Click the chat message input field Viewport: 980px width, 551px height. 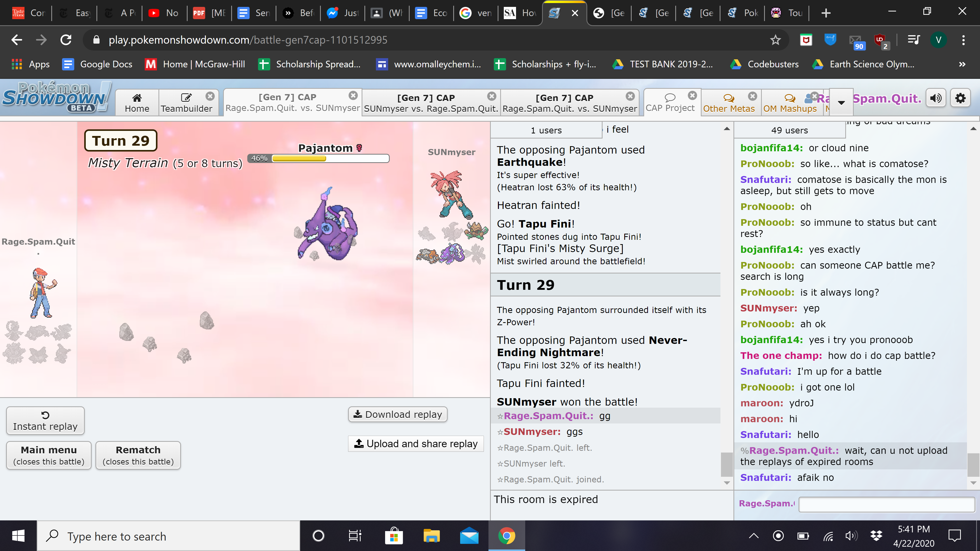coord(886,504)
